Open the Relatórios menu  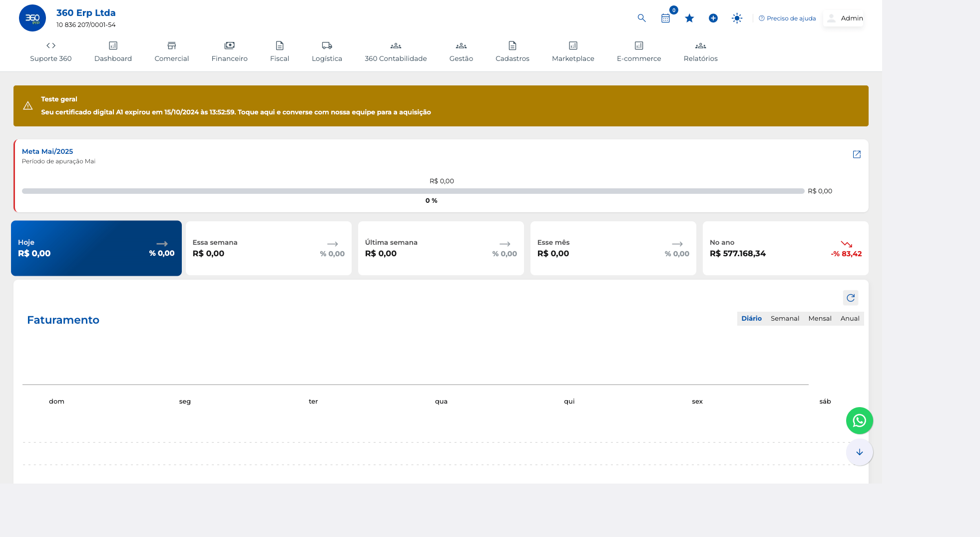click(700, 51)
